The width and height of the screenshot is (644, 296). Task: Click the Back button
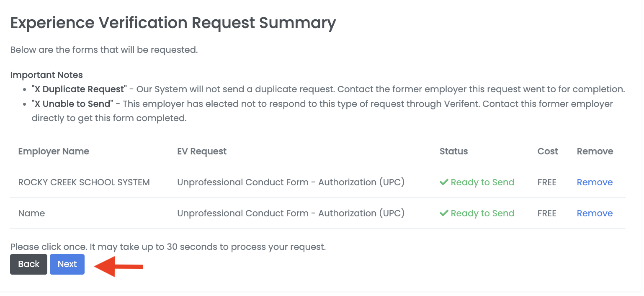28,264
